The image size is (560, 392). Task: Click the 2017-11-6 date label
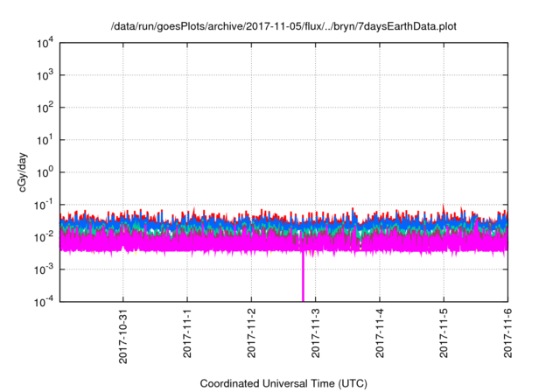(507, 332)
